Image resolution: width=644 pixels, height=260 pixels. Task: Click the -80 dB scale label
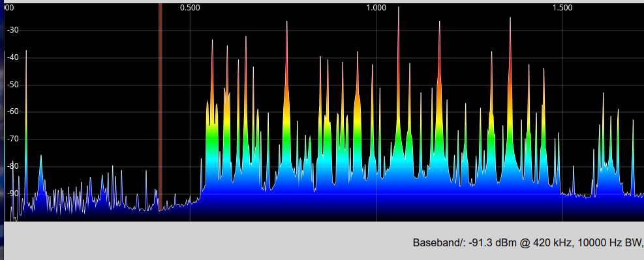tap(12, 166)
